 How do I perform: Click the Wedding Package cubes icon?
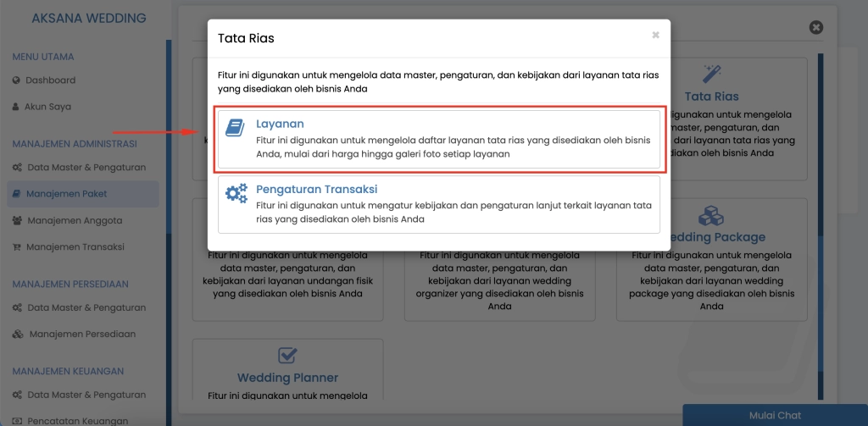[711, 216]
